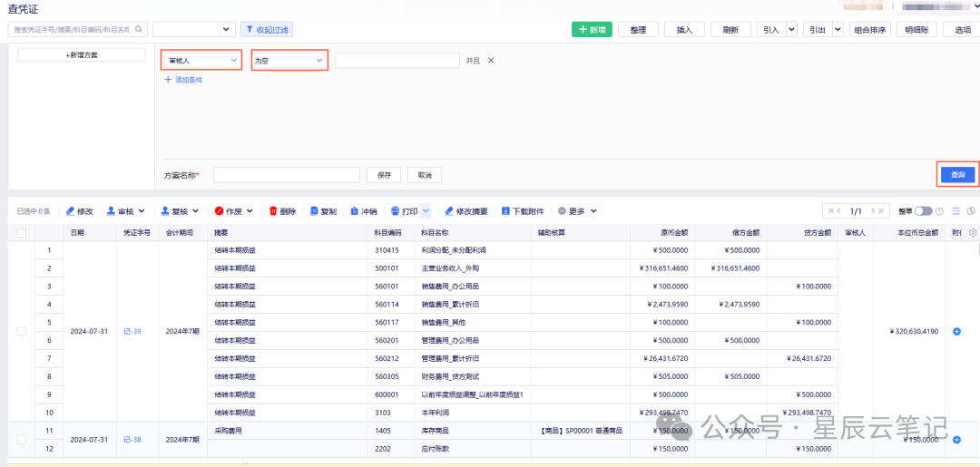Click the search magnifier icon in voucher search box

pyautogui.click(x=138, y=29)
